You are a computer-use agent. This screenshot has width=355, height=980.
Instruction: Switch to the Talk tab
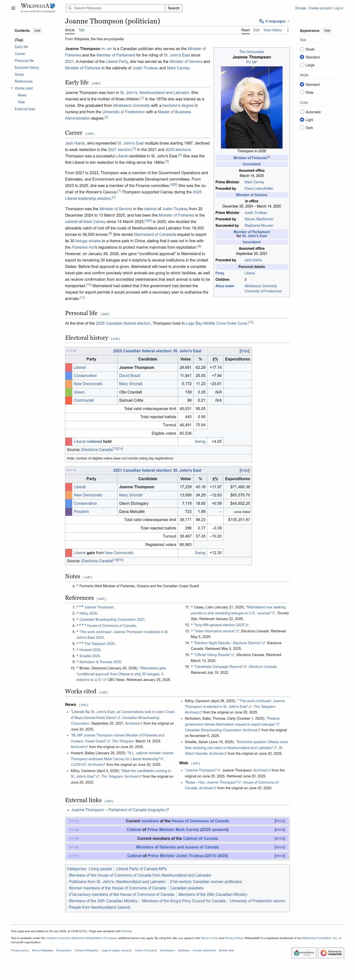[x=82, y=30]
